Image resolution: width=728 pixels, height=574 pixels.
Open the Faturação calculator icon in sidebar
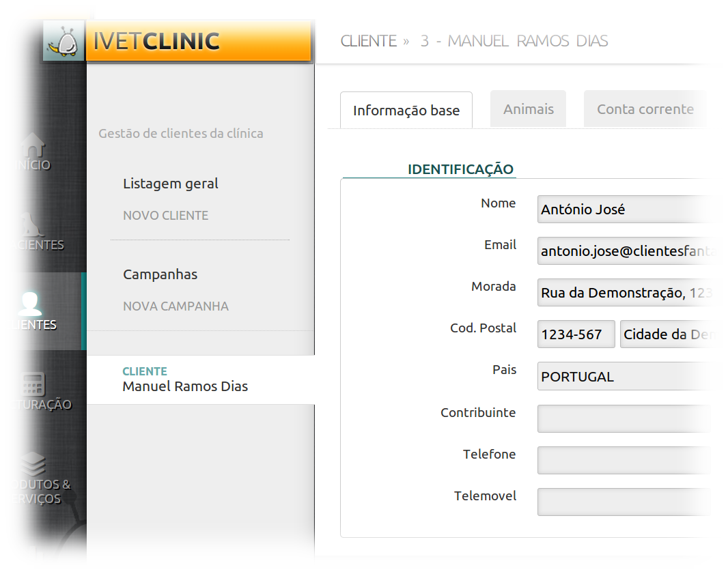[x=33, y=384]
